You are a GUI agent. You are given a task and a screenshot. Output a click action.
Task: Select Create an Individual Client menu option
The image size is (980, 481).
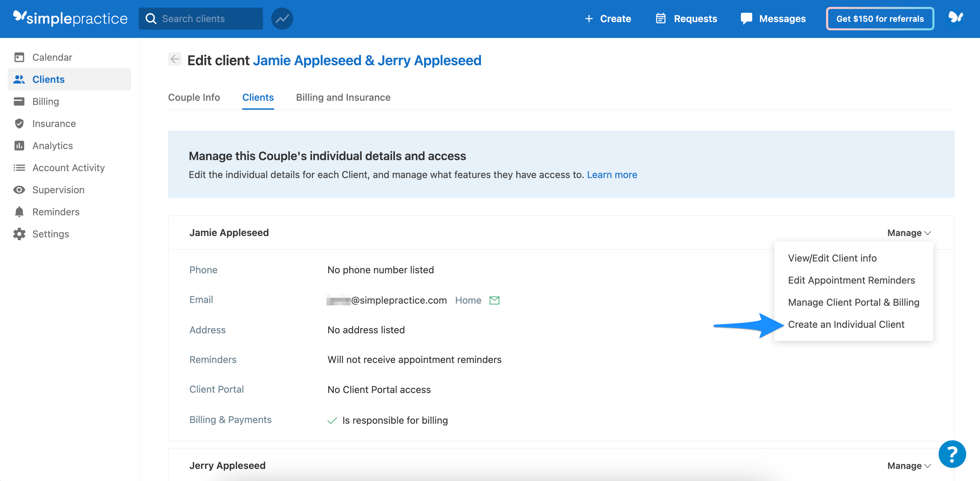point(846,324)
